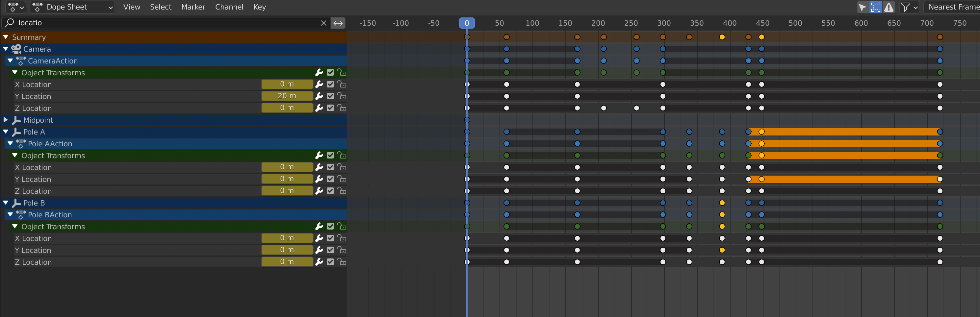Toggle the invert filter arrows button
The width and height of the screenshot is (980, 317).
(x=338, y=23)
